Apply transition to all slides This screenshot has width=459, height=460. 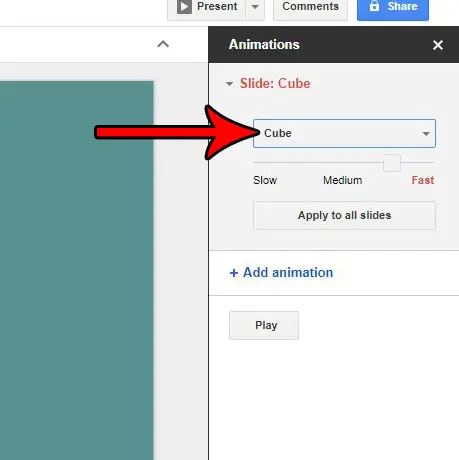click(x=344, y=215)
